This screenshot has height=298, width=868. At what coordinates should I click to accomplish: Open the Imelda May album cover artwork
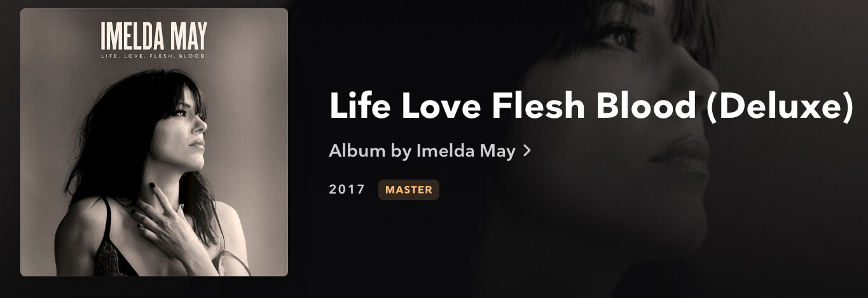[154, 142]
